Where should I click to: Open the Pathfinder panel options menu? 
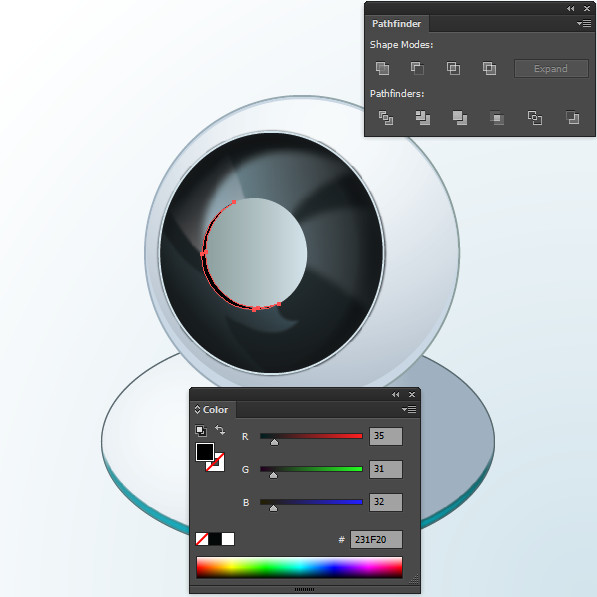point(584,24)
